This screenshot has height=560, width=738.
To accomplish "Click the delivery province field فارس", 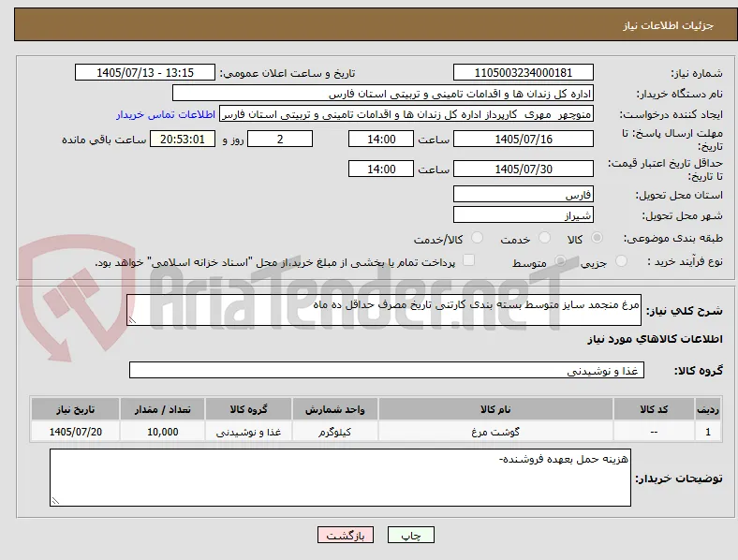I will [x=524, y=194].
